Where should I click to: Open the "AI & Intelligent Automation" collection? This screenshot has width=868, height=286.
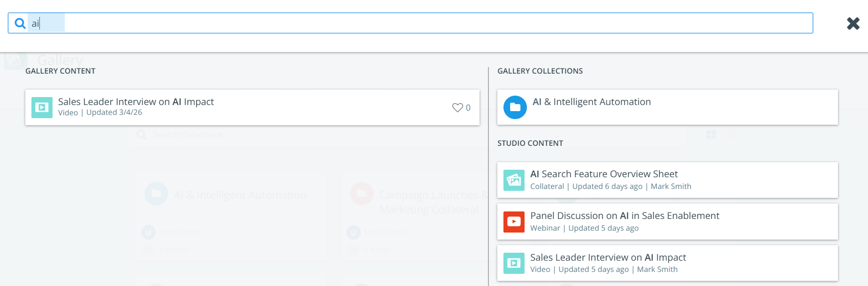click(591, 102)
